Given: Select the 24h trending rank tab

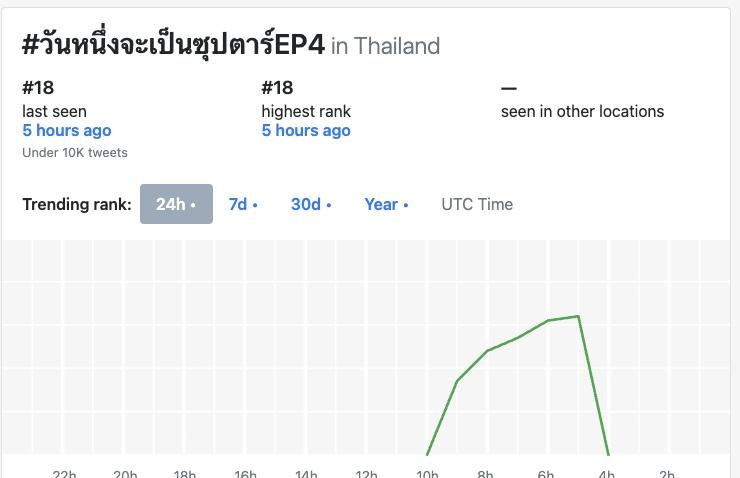Looking at the screenshot, I should coord(176,204).
